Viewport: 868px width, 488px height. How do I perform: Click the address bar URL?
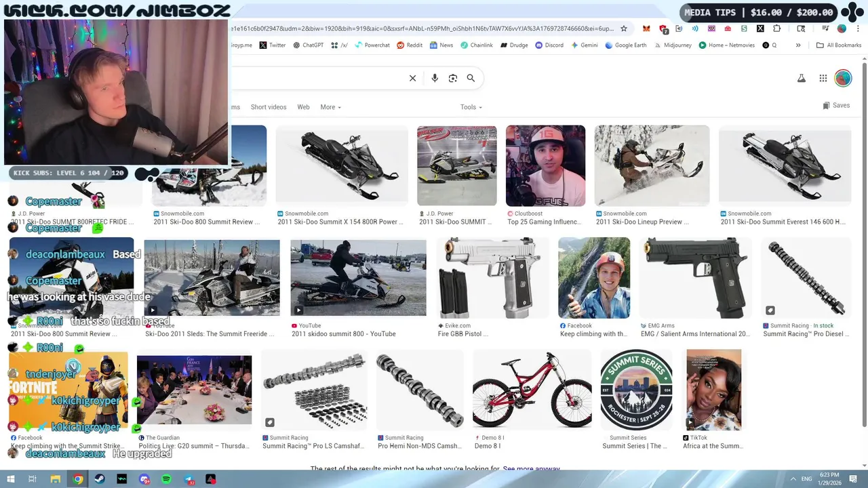[x=422, y=28]
